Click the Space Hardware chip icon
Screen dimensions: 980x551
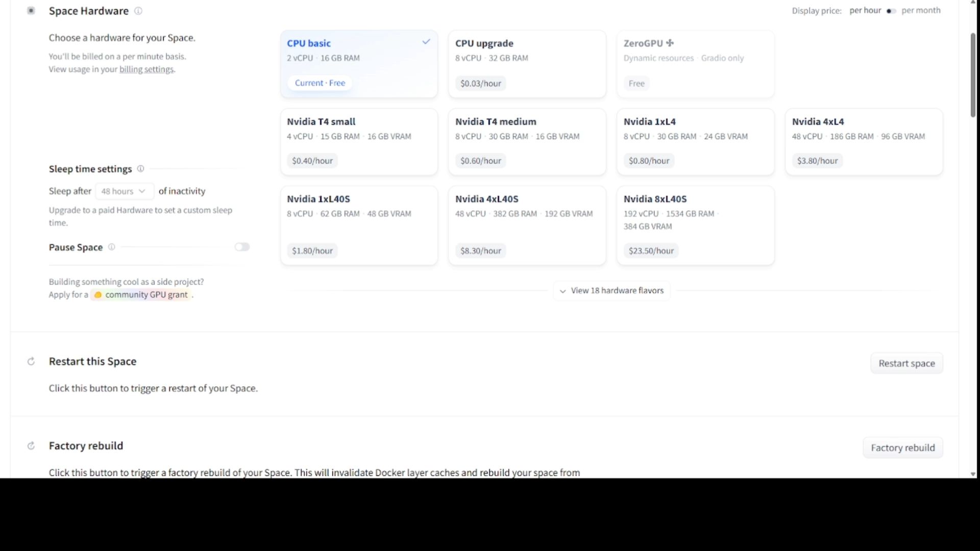coord(31,11)
